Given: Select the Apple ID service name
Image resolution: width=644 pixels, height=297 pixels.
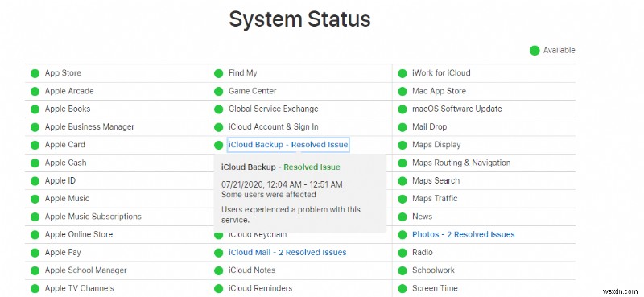Looking at the screenshot, I should (60, 180).
